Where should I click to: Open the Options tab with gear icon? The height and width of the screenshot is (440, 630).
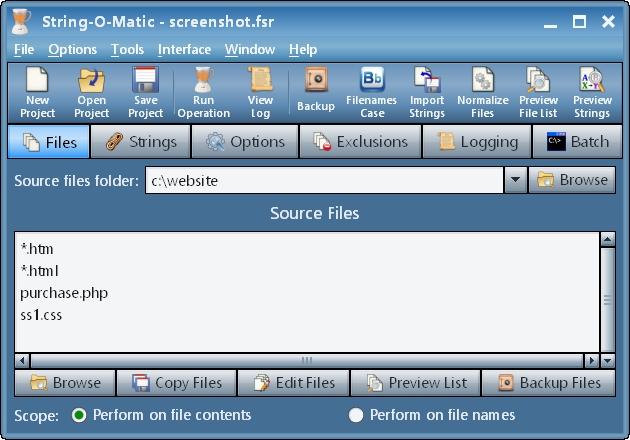[245, 142]
